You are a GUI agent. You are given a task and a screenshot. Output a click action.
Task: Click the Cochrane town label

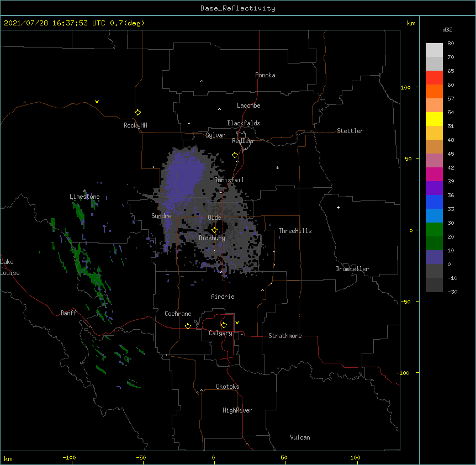point(178,314)
